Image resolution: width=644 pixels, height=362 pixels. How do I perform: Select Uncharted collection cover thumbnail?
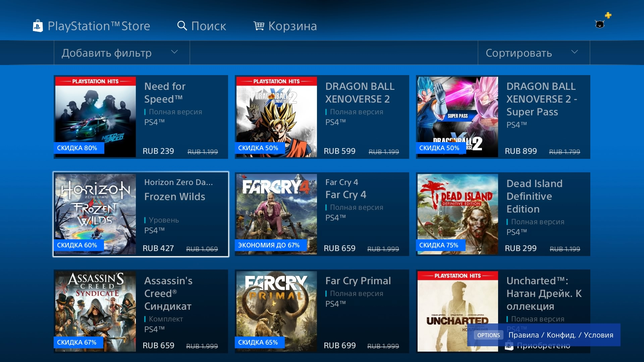458,311
